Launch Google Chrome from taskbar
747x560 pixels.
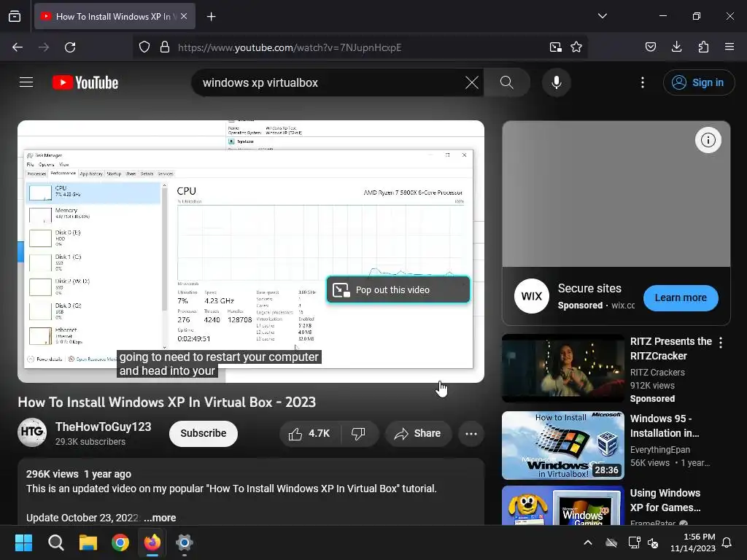[x=120, y=542]
